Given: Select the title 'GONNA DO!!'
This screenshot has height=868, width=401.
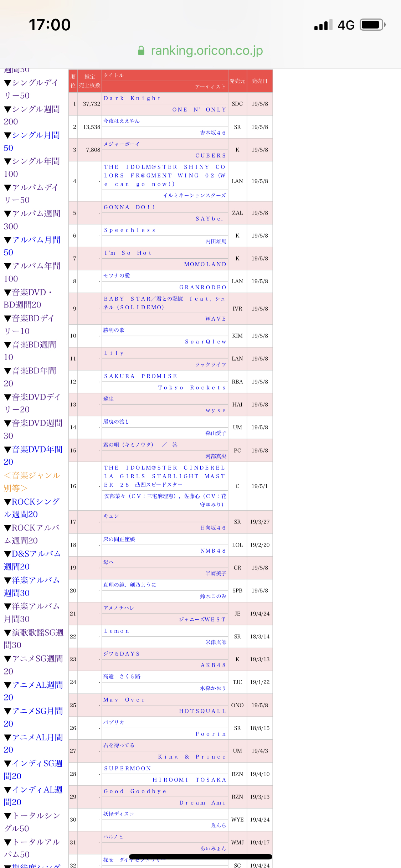Looking at the screenshot, I should 129,207.
